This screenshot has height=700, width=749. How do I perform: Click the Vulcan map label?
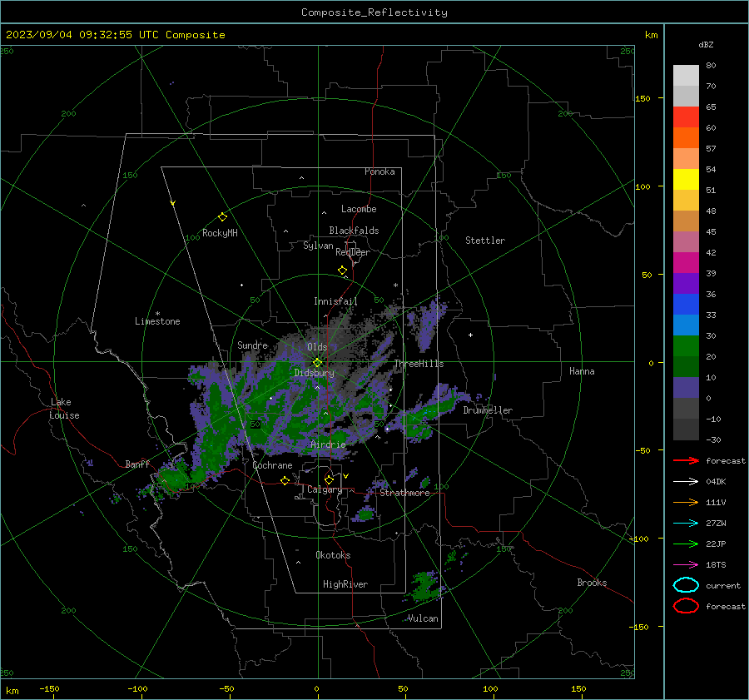click(x=423, y=618)
